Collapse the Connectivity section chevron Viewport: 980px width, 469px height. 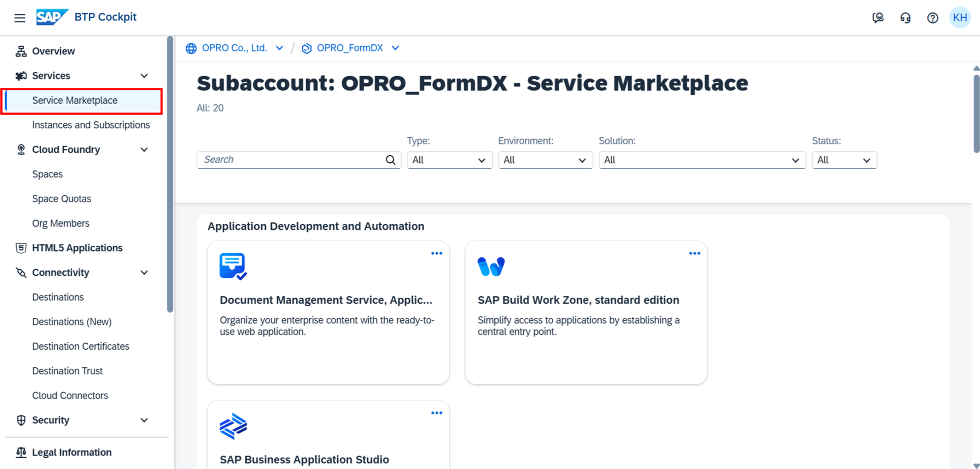pos(144,273)
